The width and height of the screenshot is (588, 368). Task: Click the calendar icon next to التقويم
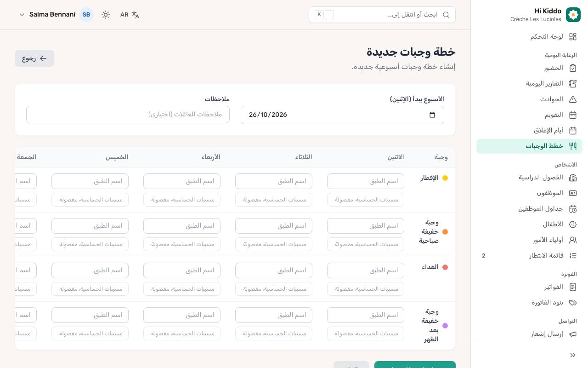pyautogui.click(x=573, y=115)
